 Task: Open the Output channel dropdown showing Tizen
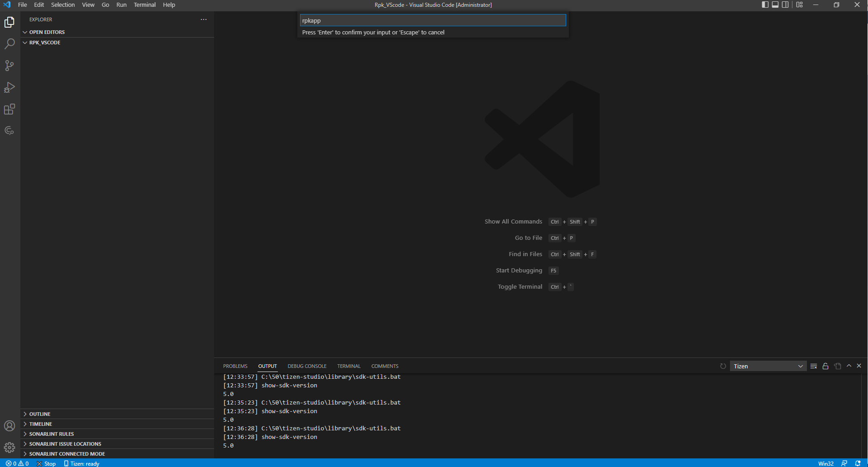768,366
